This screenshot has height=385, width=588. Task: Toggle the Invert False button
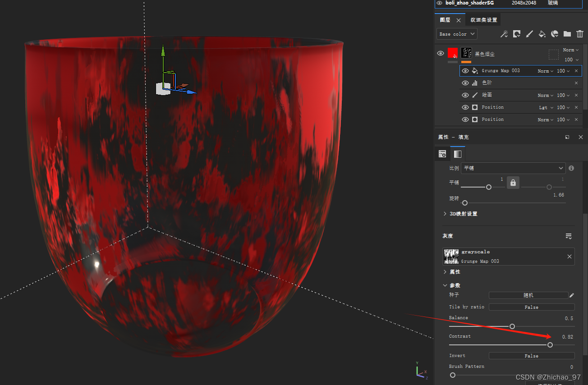click(532, 356)
